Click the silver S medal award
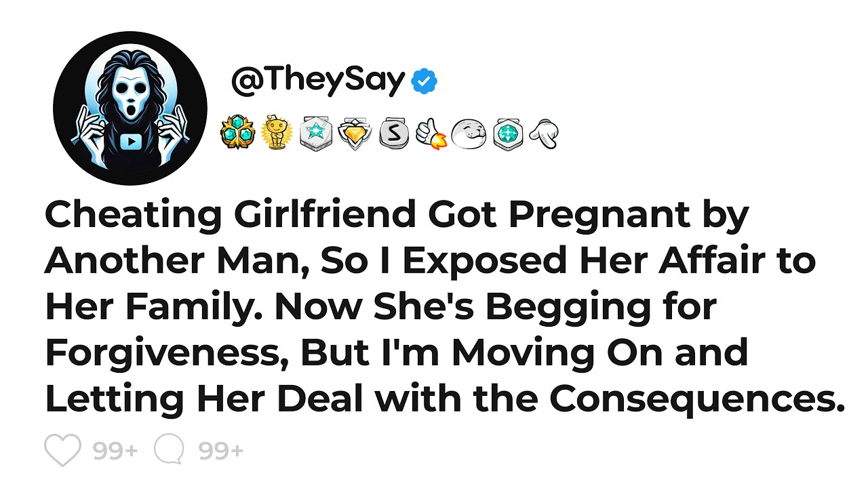The height and width of the screenshot is (488, 868). [393, 134]
